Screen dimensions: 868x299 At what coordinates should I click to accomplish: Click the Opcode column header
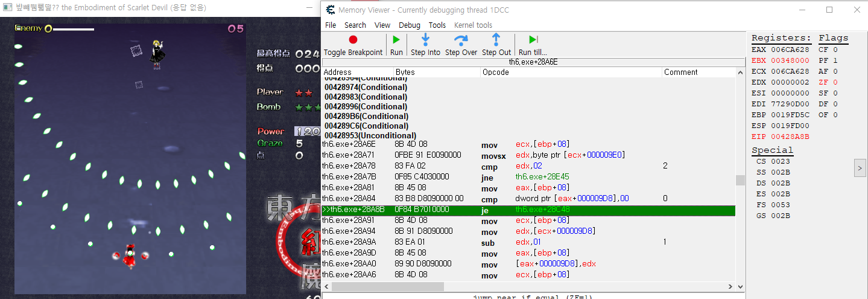[571, 72]
